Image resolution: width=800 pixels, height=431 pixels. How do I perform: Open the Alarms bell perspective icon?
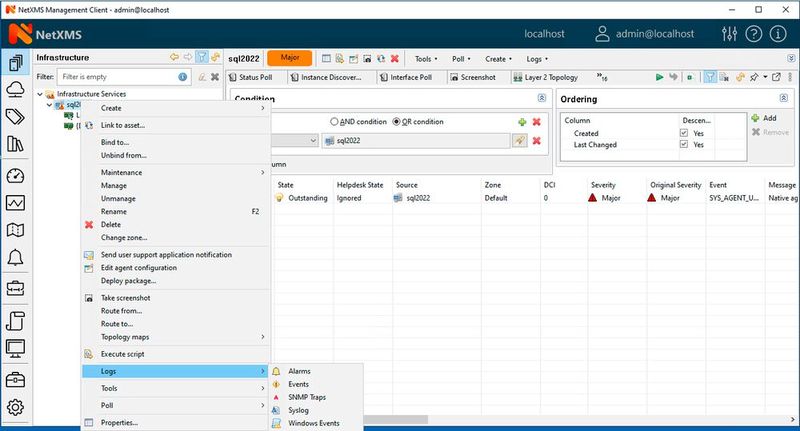tap(15, 258)
